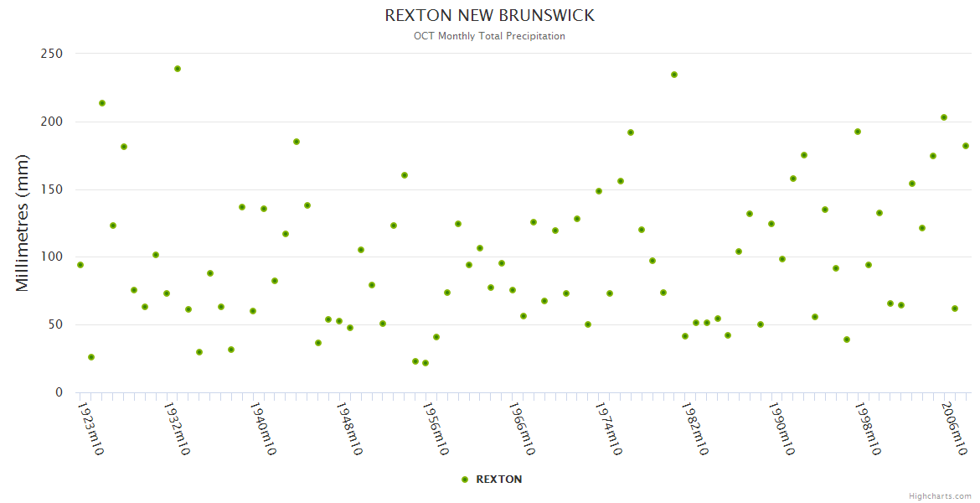
Task: Click the 1990m10 x-axis label
Action: 781,429
